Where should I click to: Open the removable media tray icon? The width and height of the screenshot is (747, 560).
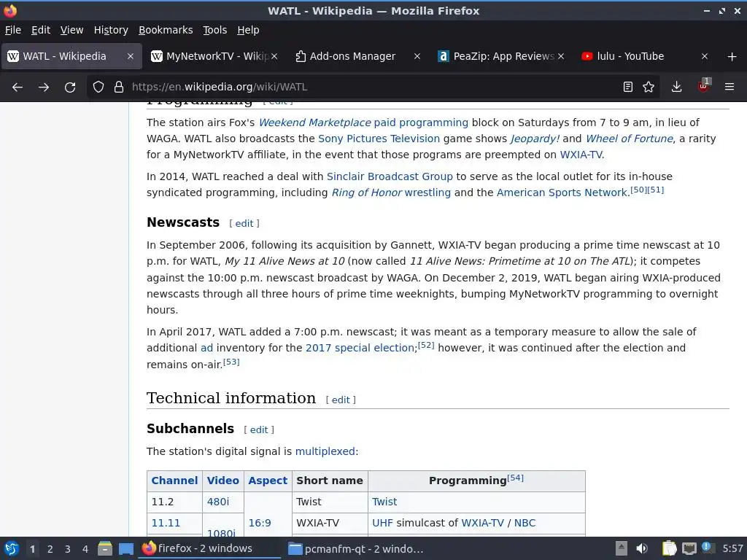point(622,548)
